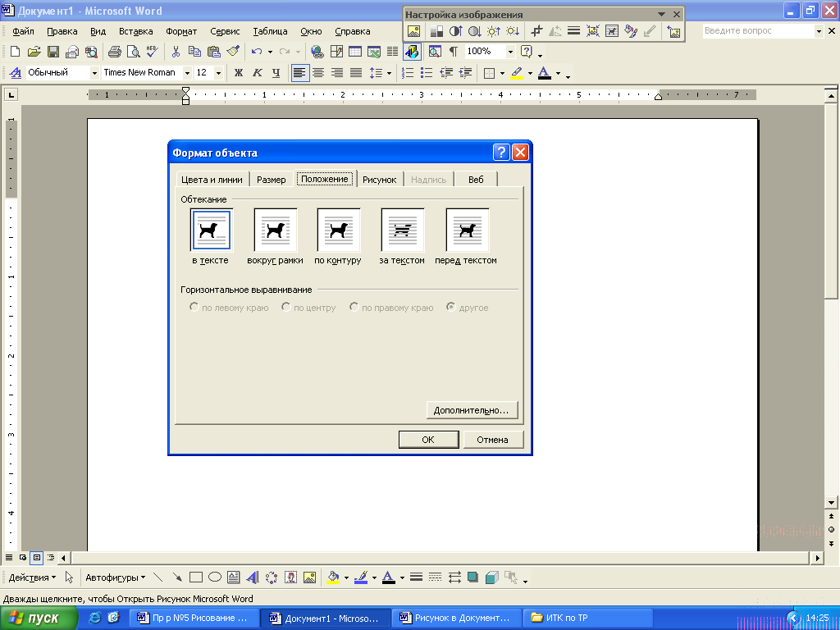Image resolution: width=840 pixels, height=630 pixels.
Task: Open the 'Файл' menu
Action: click(x=23, y=31)
